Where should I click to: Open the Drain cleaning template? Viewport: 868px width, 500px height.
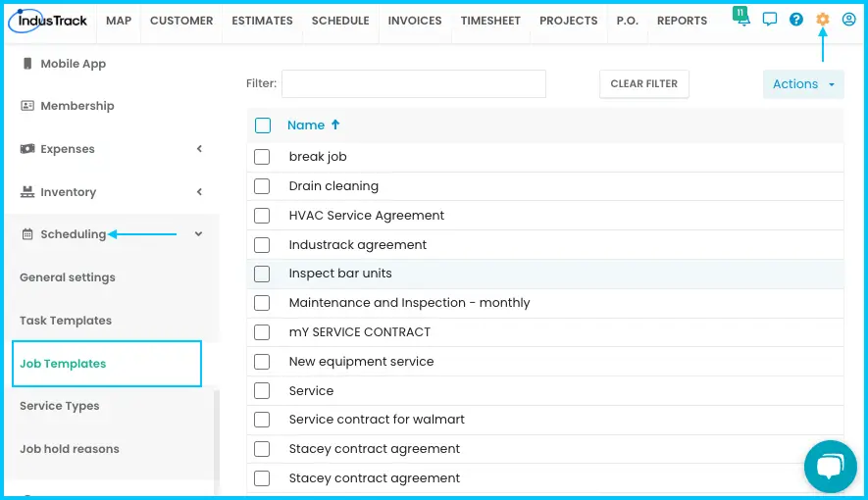tap(333, 186)
